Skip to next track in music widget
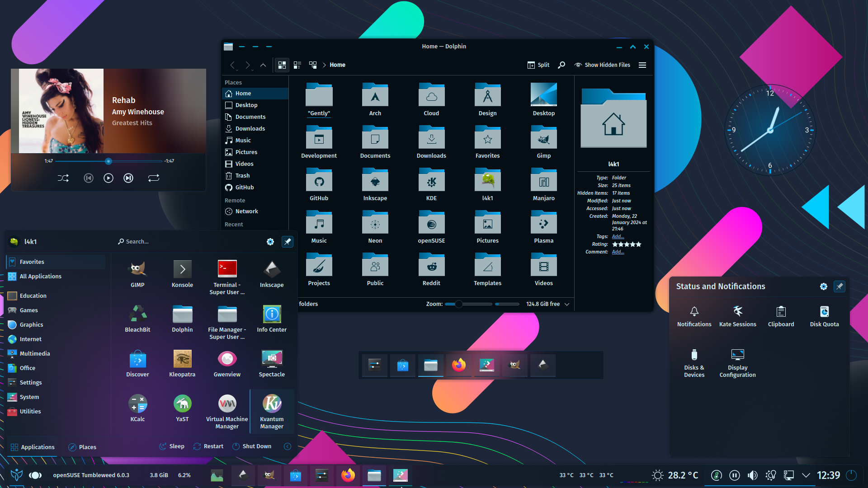 point(128,178)
